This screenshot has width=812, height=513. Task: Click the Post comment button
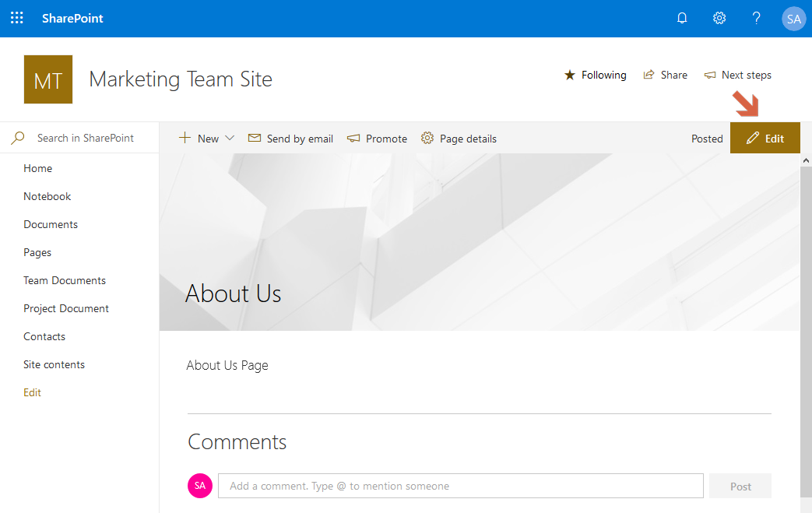[x=740, y=485]
